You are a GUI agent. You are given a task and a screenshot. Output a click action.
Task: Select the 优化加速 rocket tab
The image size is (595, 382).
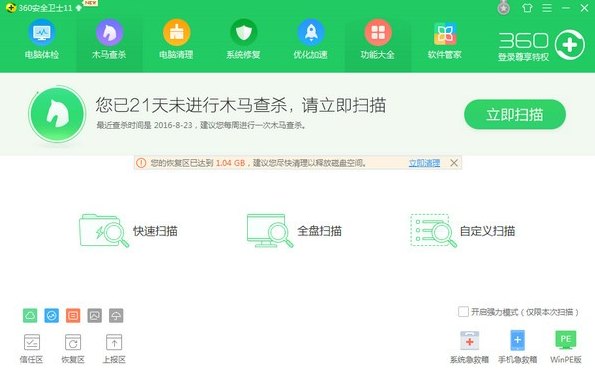coord(311,39)
